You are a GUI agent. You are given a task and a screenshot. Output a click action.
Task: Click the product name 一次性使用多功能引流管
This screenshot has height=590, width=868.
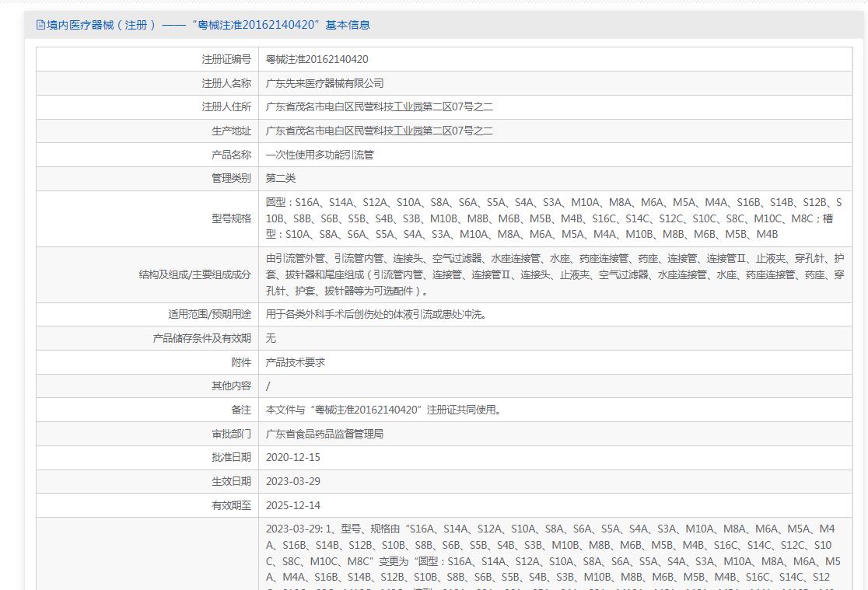320,155
